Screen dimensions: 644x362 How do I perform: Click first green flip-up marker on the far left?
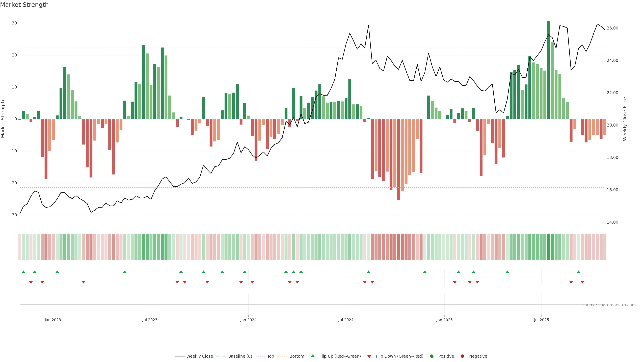[x=23, y=272]
